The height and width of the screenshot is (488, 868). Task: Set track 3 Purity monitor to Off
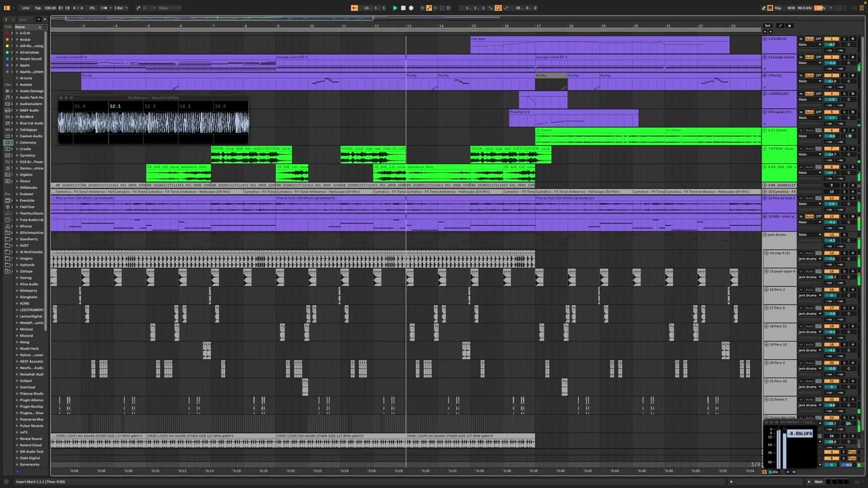(x=818, y=75)
